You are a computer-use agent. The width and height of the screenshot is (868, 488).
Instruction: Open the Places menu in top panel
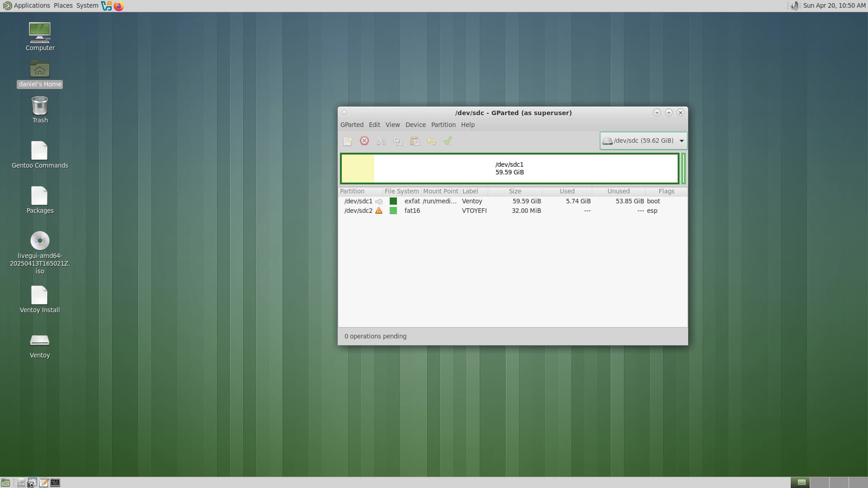(x=63, y=5)
